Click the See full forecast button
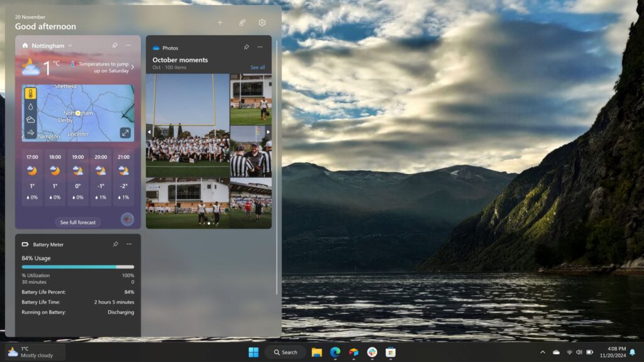Image resolution: width=644 pixels, height=362 pixels. pos(77,222)
